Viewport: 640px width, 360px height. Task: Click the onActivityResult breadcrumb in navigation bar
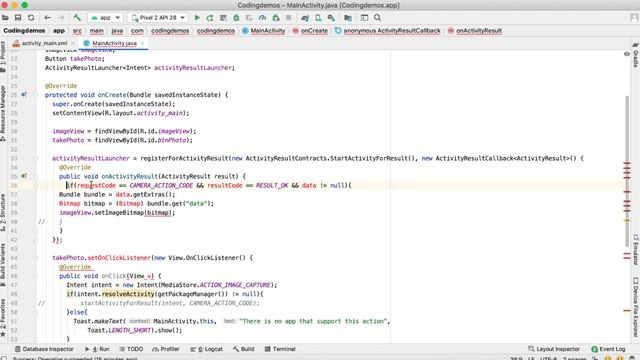click(x=475, y=31)
